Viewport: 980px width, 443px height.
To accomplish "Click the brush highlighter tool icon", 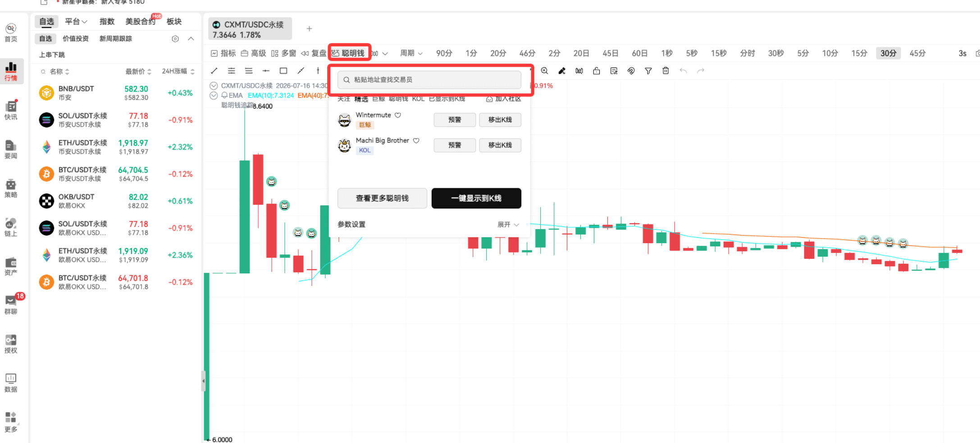I will [x=562, y=71].
